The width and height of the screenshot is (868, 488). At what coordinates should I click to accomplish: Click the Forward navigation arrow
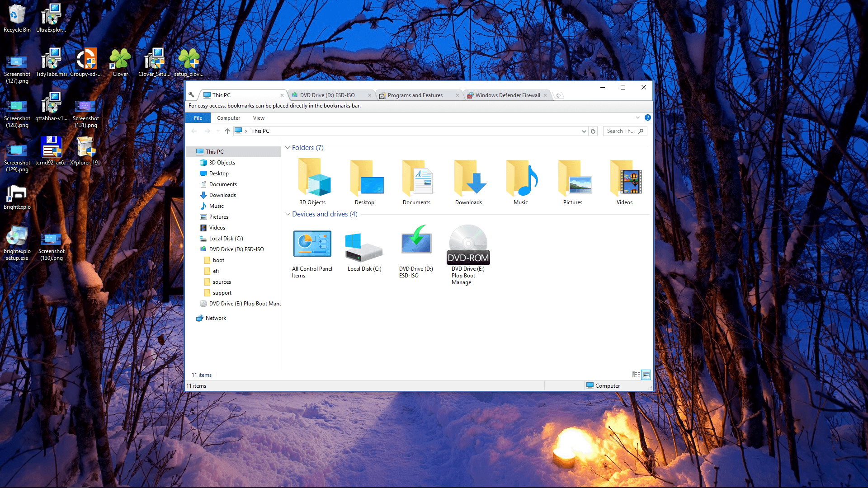tap(207, 131)
